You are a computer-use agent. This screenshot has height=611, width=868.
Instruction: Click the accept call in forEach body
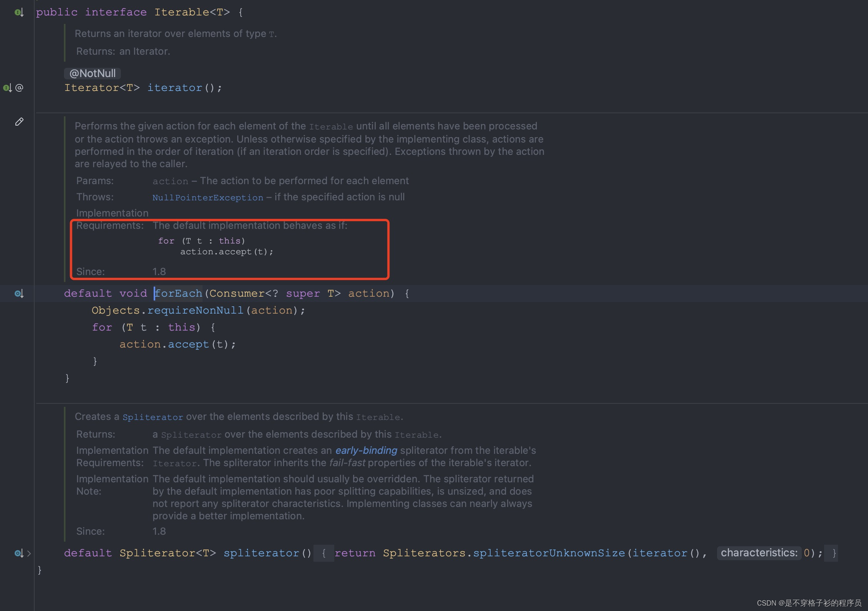pos(188,344)
